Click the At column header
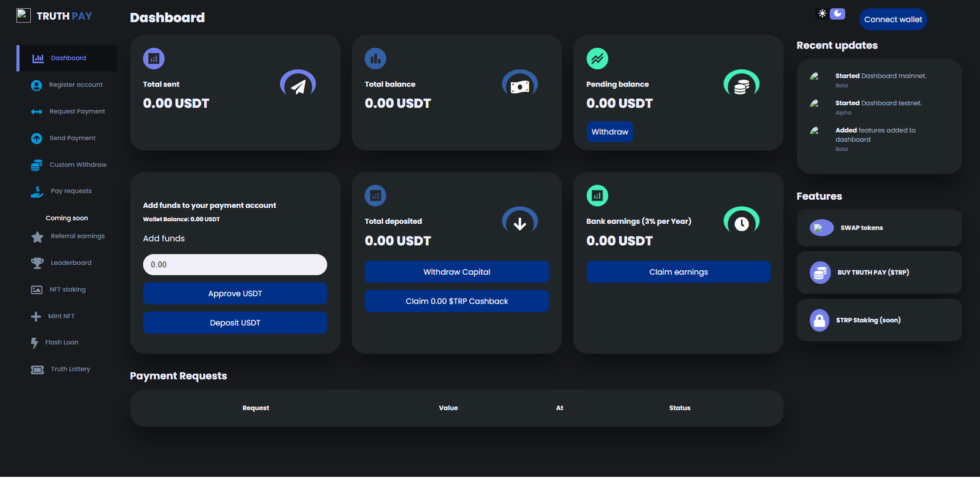Viewport: 980px width, 480px height. pyautogui.click(x=559, y=408)
